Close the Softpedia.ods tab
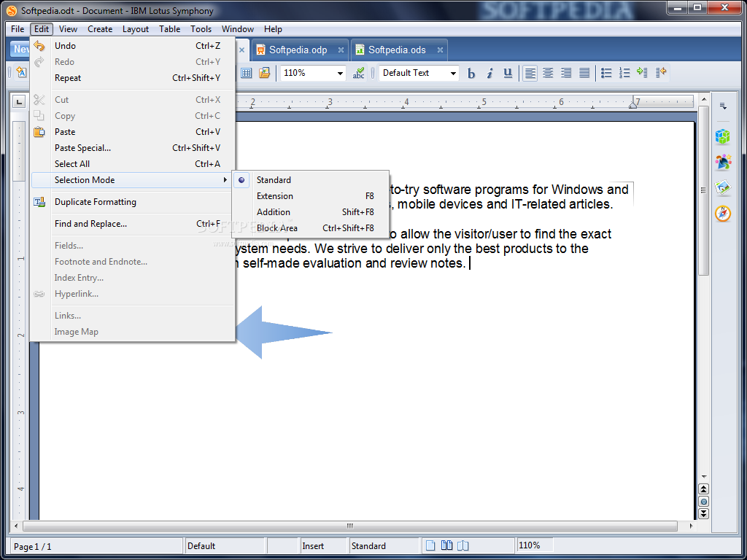Screen dimensions: 747x560 440,50
